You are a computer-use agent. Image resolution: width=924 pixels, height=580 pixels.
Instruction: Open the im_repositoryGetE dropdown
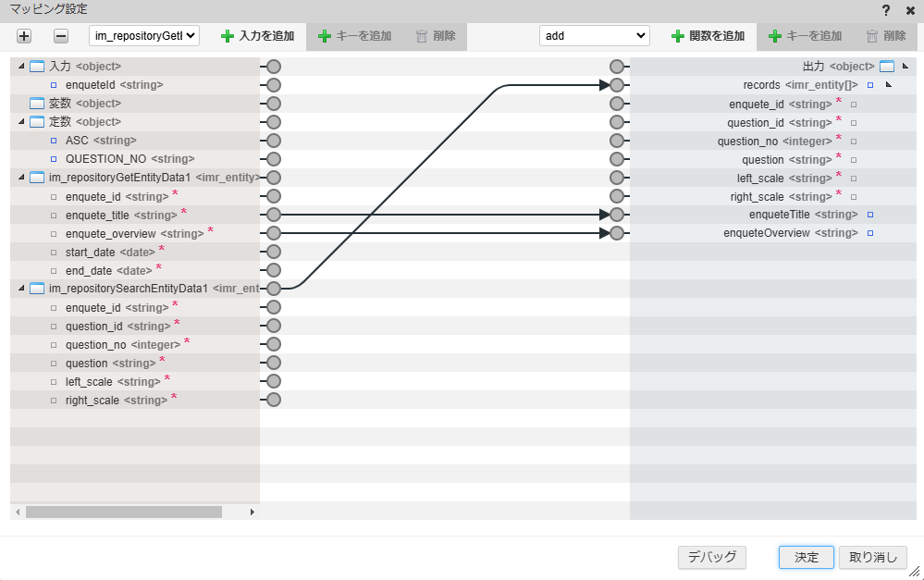(143, 35)
